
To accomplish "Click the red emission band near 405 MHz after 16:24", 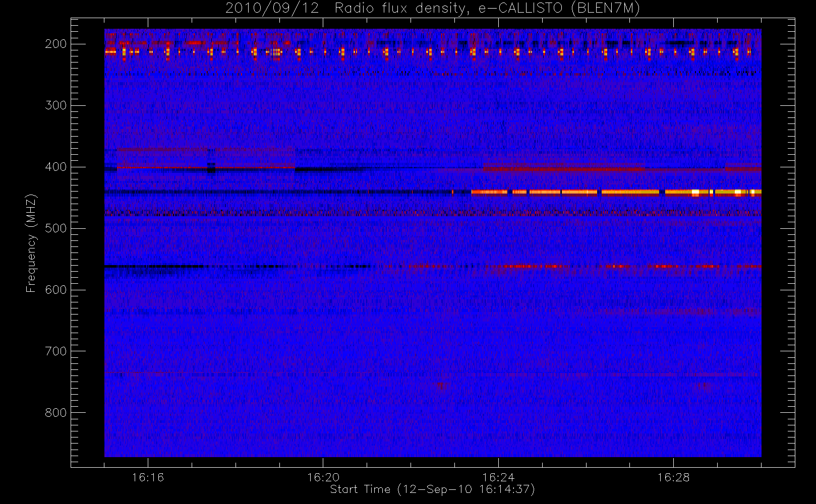I will tap(564, 169).
